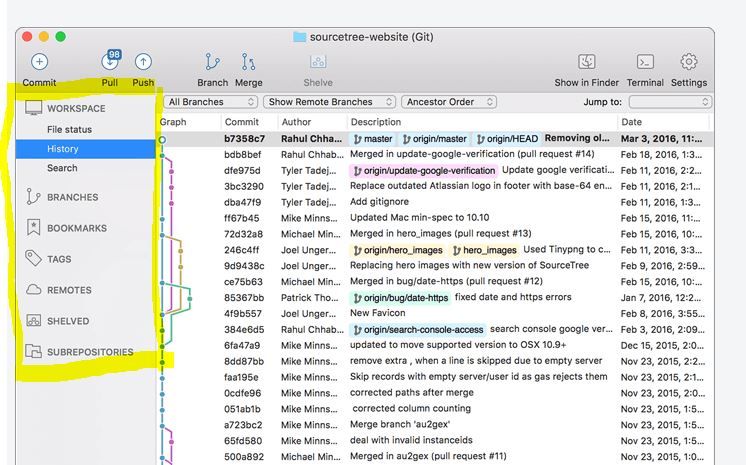Open File status in sidebar
The width and height of the screenshot is (746, 465).
click(69, 129)
